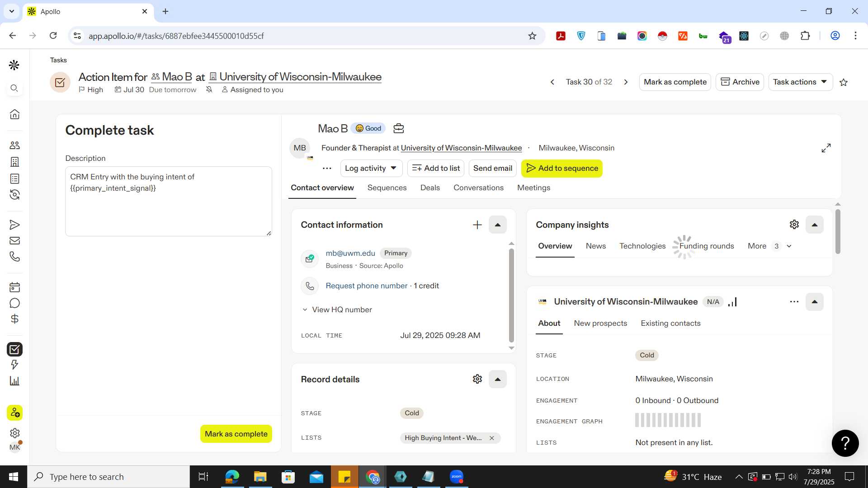The width and height of the screenshot is (868, 488).
Task: Click into the task Description text area
Action: pyautogui.click(x=169, y=201)
